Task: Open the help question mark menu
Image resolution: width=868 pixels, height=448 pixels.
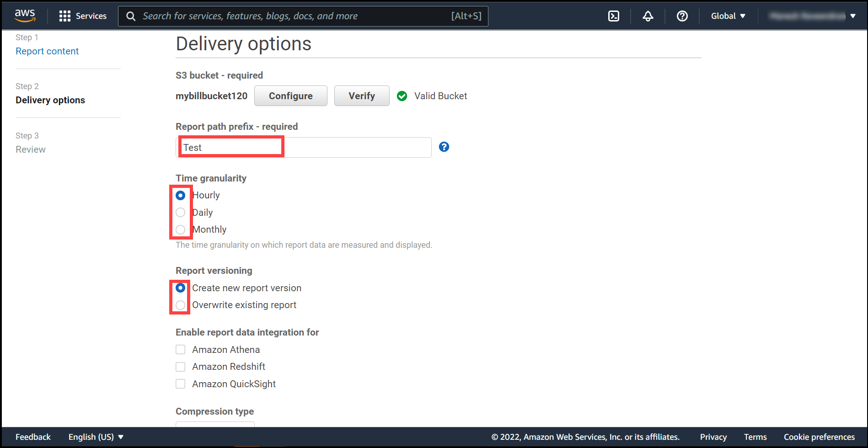Action: [x=682, y=16]
